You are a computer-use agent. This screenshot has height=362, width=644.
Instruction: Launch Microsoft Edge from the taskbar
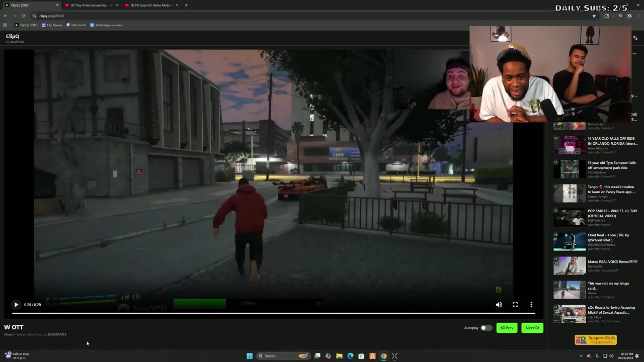coord(350,356)
